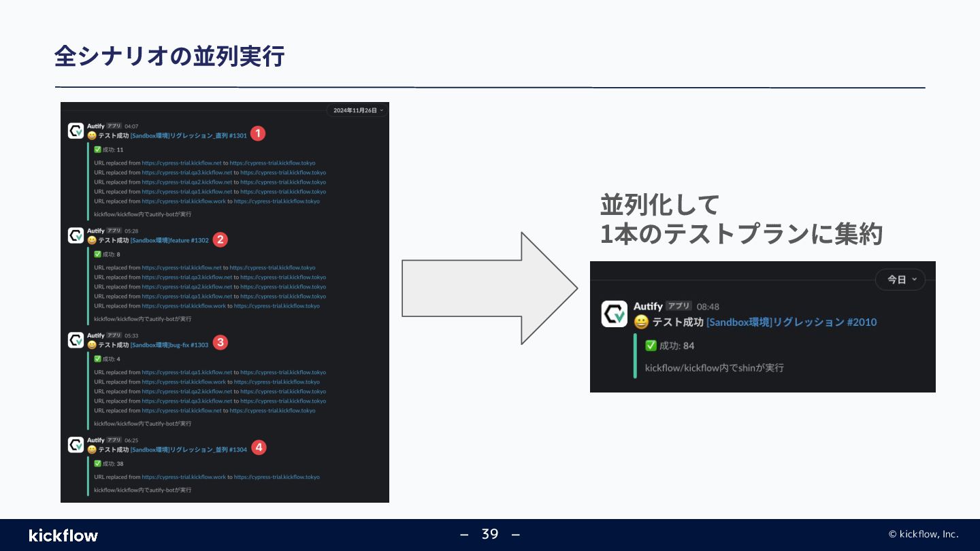Open the 2024年11月26日 date dropdown
Viewport: 980px width, 551px height.
[358, 110]
